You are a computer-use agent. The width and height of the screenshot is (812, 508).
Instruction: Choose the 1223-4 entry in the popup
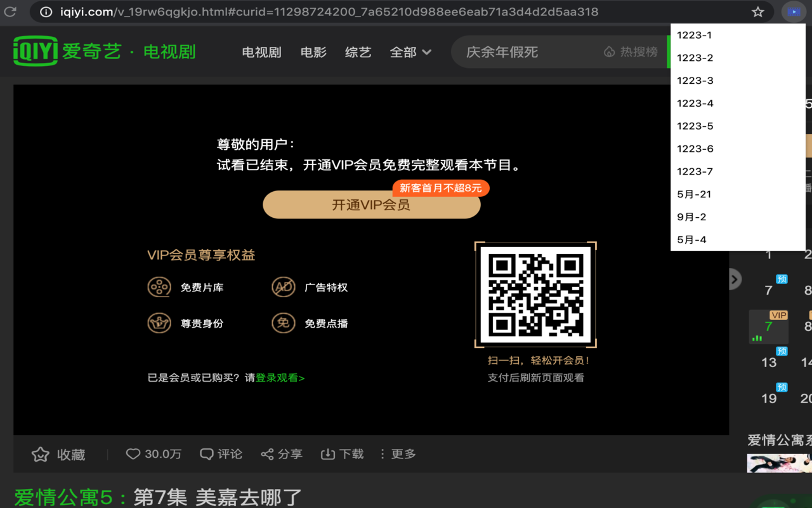(x=738, y=104)
